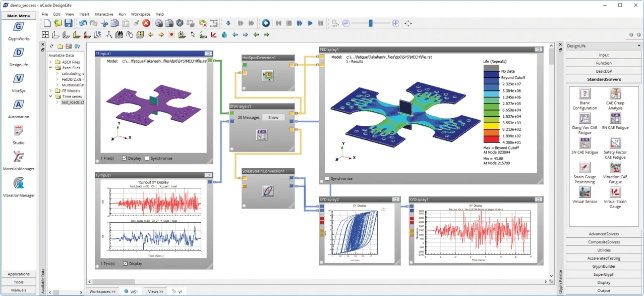
Task: Maximize the FEDisplay1 glyph window
Action: (538, 50)
